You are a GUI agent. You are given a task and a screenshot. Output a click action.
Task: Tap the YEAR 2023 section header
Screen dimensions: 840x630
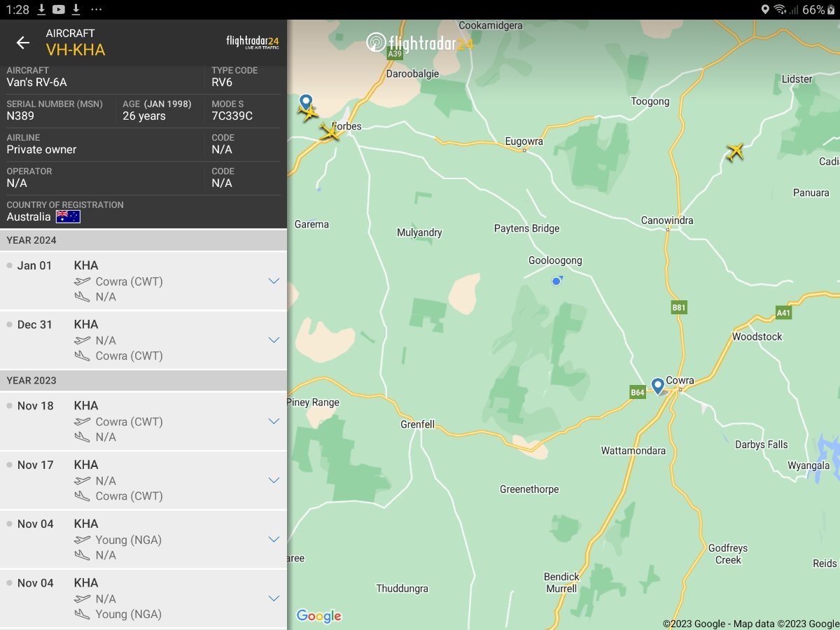pyautogui.click(x=143, y=380)
